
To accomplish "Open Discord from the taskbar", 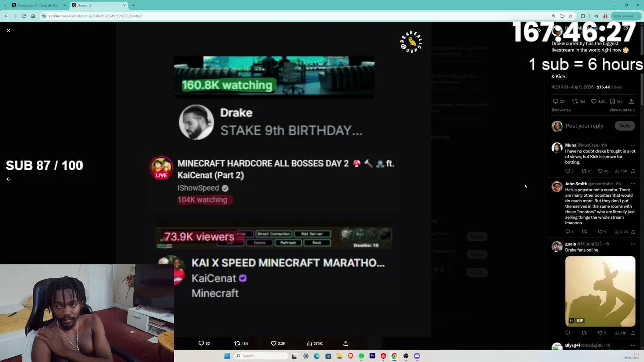I will tap(417, 356).
